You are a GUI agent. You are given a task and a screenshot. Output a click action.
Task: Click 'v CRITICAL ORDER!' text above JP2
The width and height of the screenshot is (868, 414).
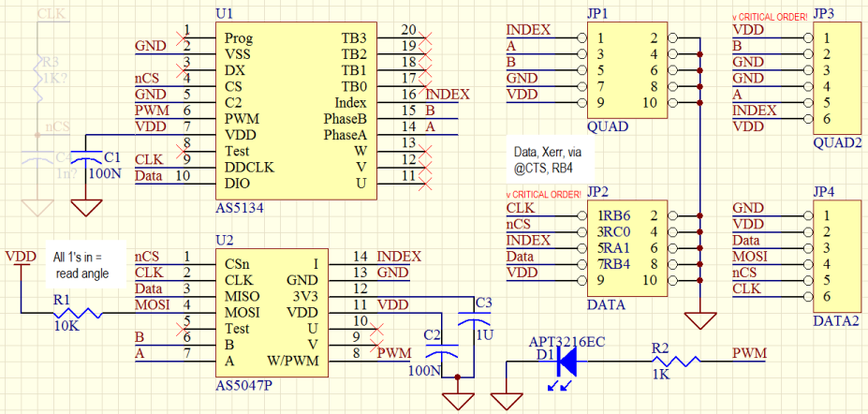click(x=544, y=194)
